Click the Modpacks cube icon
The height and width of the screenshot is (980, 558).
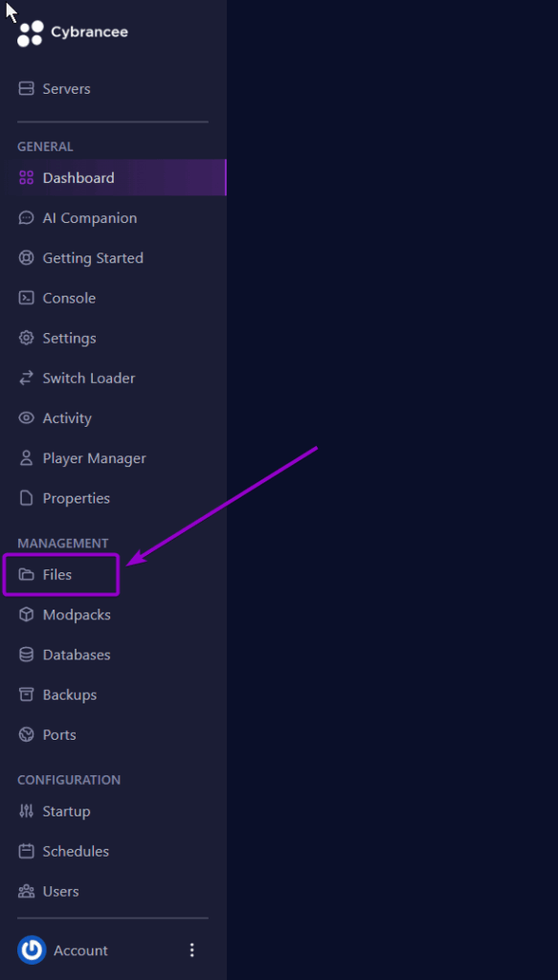click(26, 614)
